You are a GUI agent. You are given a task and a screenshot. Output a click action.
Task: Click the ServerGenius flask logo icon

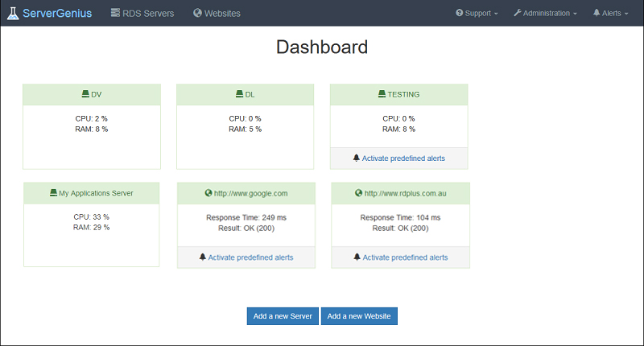tap(13, 13)
